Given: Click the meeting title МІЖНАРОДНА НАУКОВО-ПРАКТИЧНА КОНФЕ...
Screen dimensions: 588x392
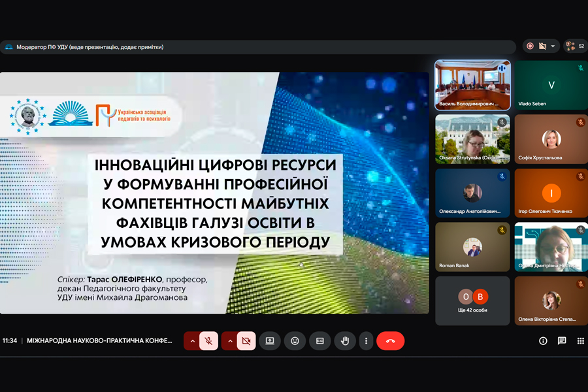Looking at the screenshot, I should pos(99,340).
